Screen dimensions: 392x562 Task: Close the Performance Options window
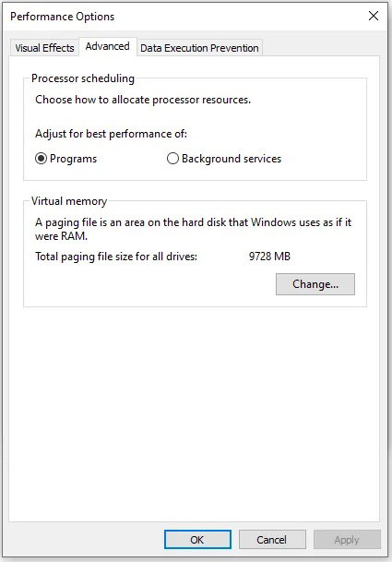click(x=374, y=16)
